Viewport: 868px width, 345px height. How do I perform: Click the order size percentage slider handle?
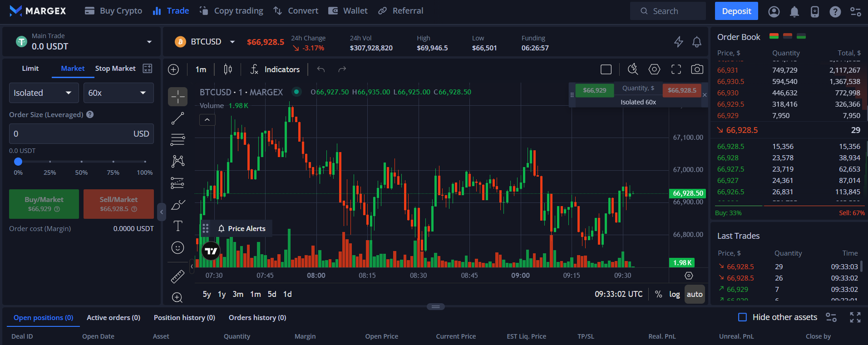[18, 162]
